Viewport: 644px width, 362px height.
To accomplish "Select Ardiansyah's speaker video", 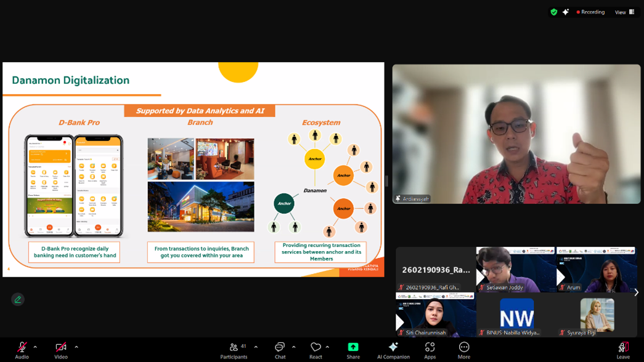I will [x=516, y=134].
